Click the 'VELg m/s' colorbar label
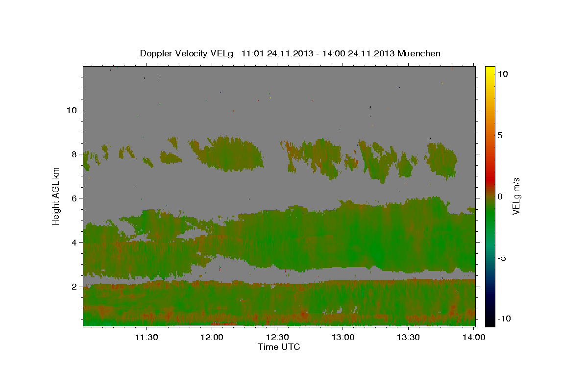This screenshot has height=392, width=588. (516, 196)
